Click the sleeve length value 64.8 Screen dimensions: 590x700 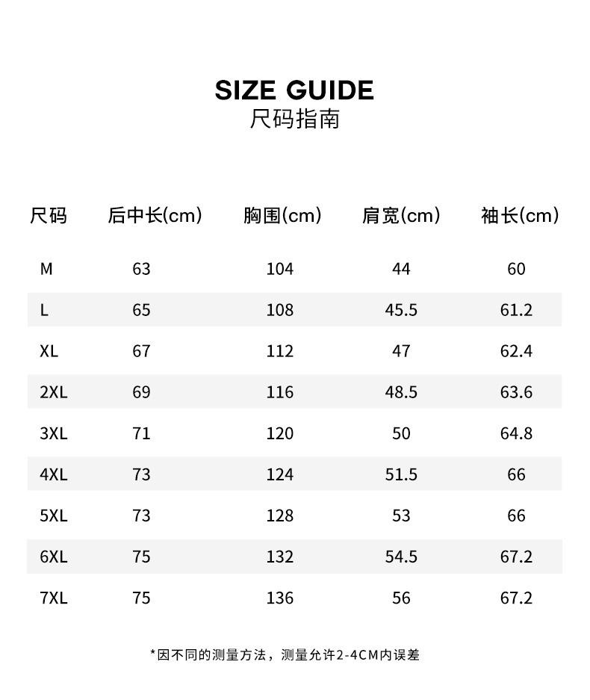(x=516, y=433)
